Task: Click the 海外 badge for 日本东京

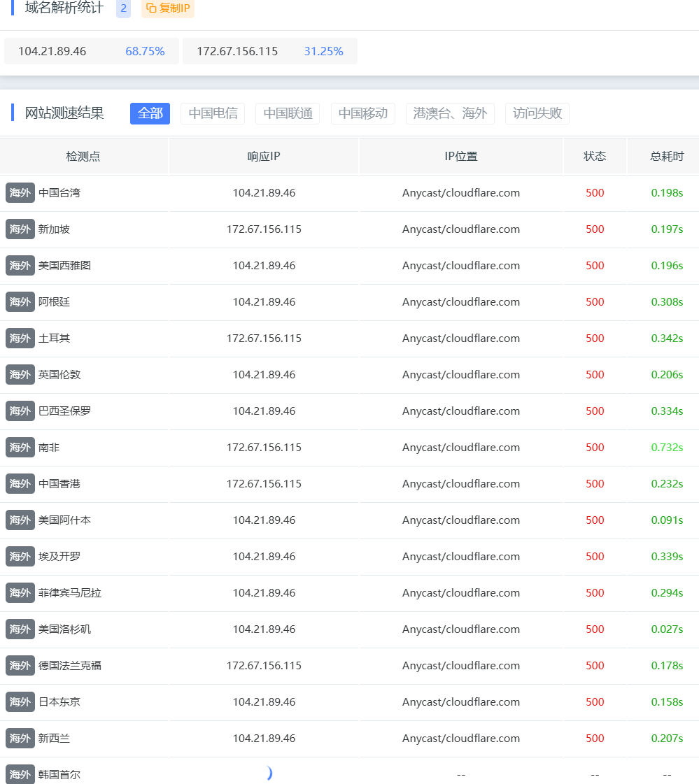Action: coord(20,702)
